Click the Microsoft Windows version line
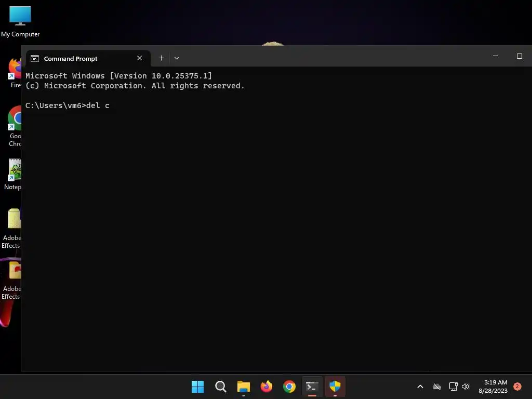532x399 pixels. point(118,76)
